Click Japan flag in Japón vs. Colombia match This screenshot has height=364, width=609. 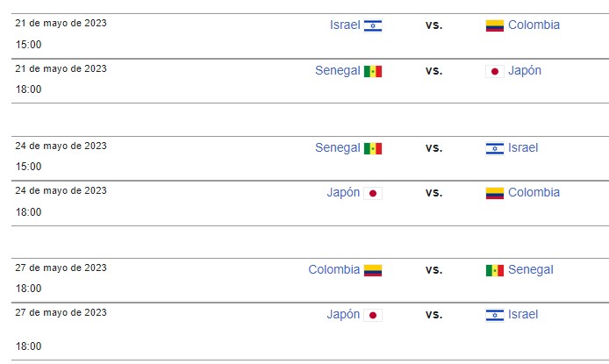click(x=373, y=193)
